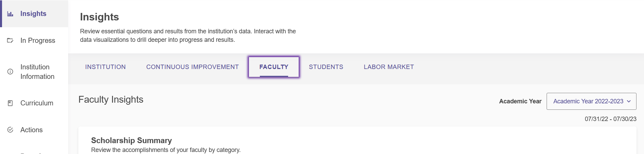The height and width of the screenshot is (154, 644).
Task: Switch to the INSTITUTION tab
Action: 105,67
